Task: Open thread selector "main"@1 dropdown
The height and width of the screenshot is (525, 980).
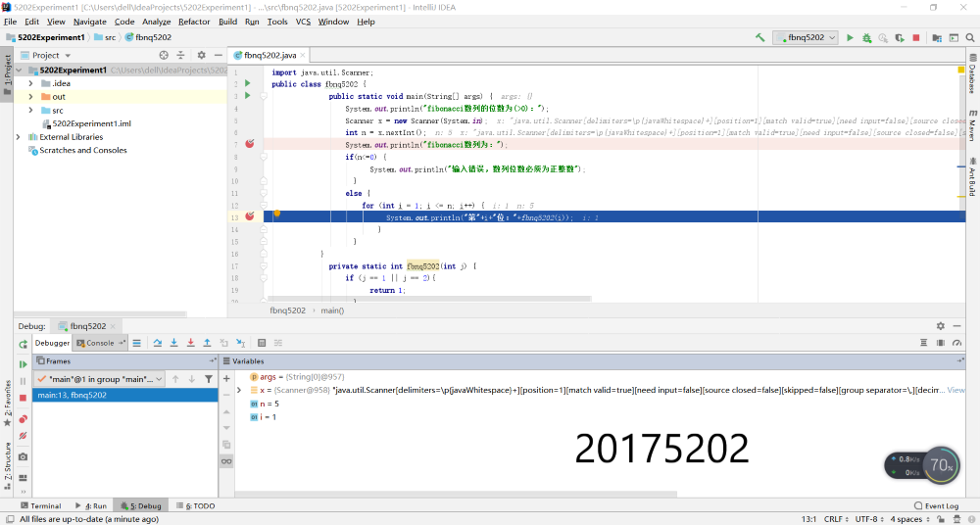Action: tap(100, 379)
